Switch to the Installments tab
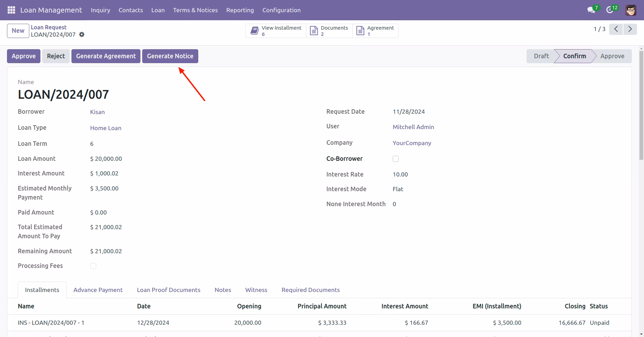 (42, 290)
